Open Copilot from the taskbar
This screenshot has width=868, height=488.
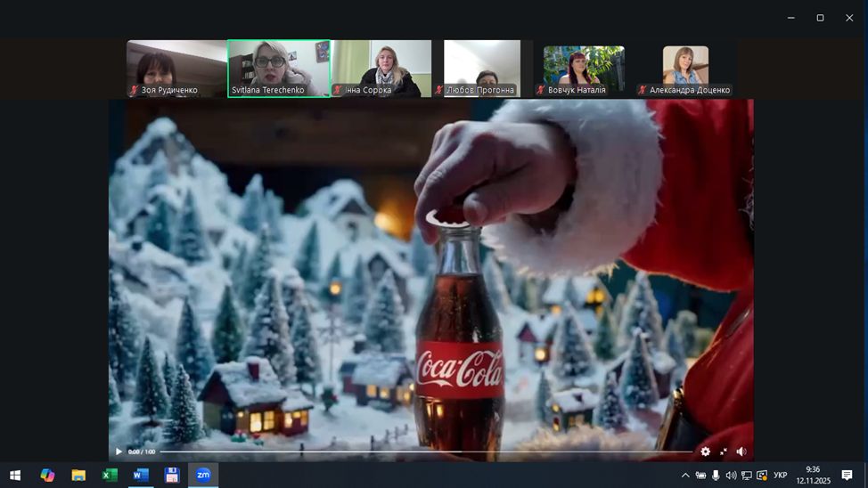coord(47,476)
